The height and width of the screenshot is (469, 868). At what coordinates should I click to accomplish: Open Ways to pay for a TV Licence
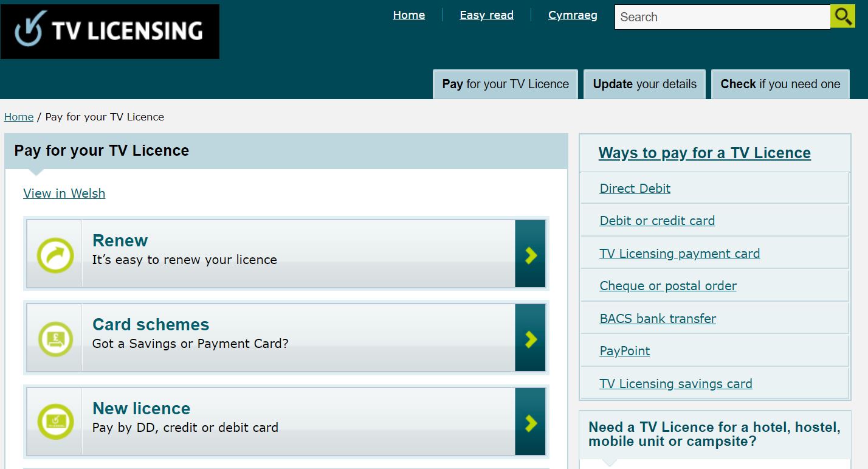tap(704, 153)
